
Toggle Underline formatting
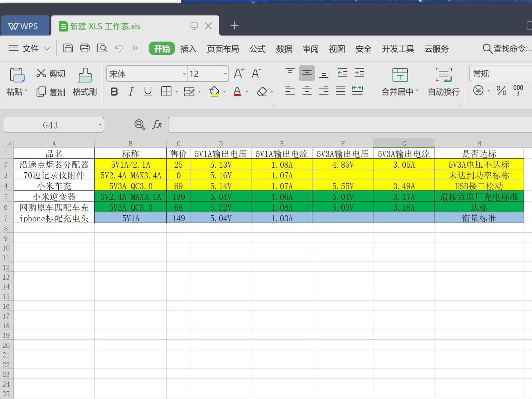coord(148,92)
